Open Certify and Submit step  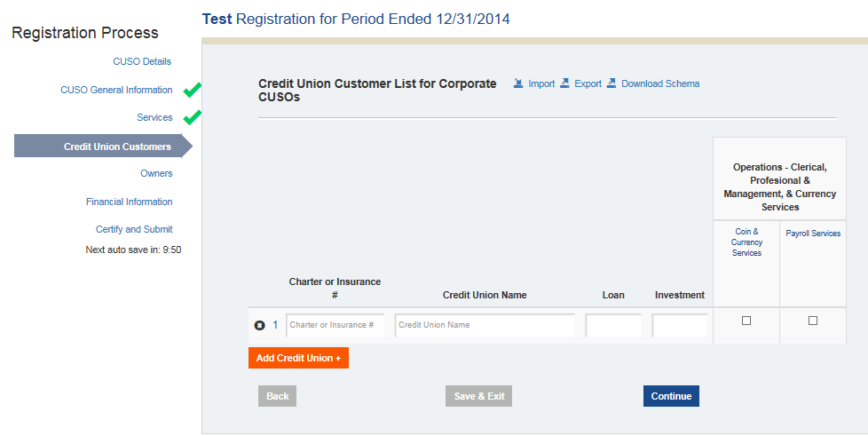coord(134,229)
